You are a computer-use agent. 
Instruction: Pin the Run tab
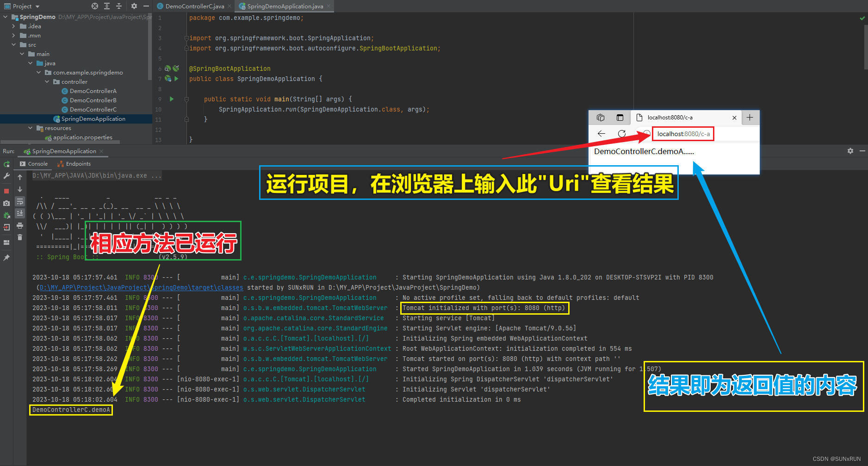click(6, 258)
